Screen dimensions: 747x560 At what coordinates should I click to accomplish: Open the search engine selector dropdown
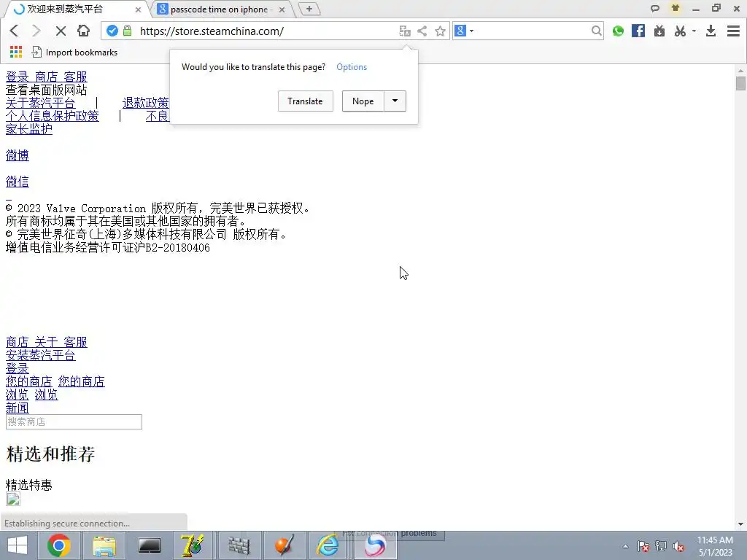click(464, 31)
